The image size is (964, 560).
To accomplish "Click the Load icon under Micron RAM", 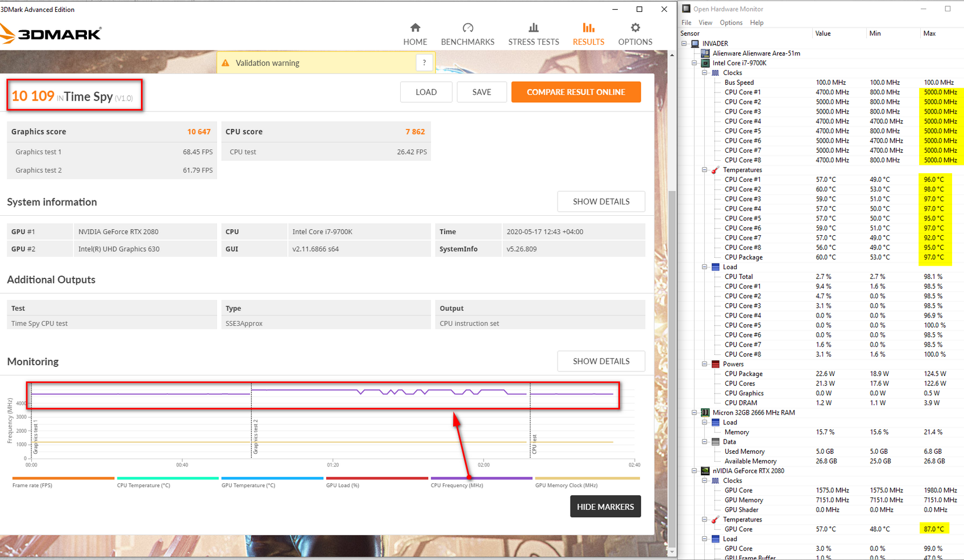I will [716, 423].
